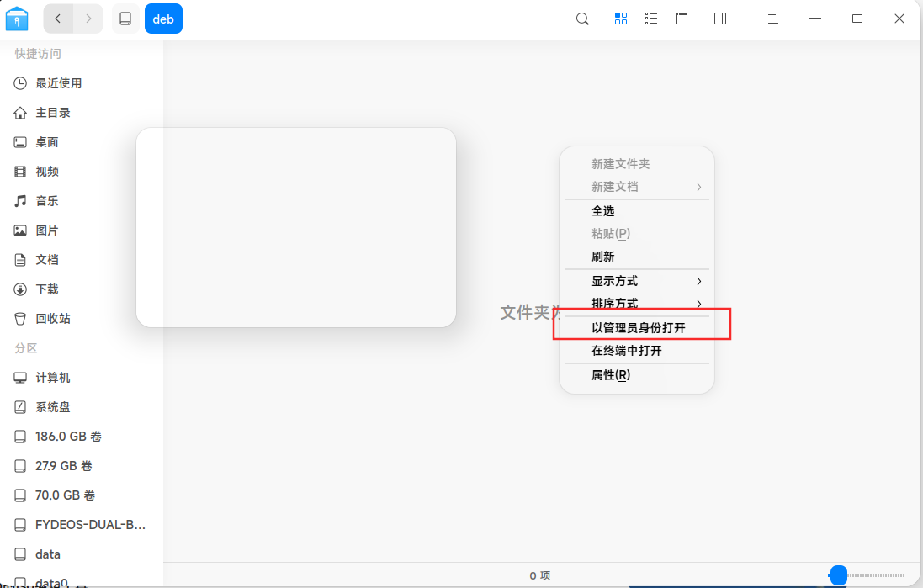Maximize the file manager window
Image resolution: width=923 pixels, height=588 pixels.
(x=857, y=19)
